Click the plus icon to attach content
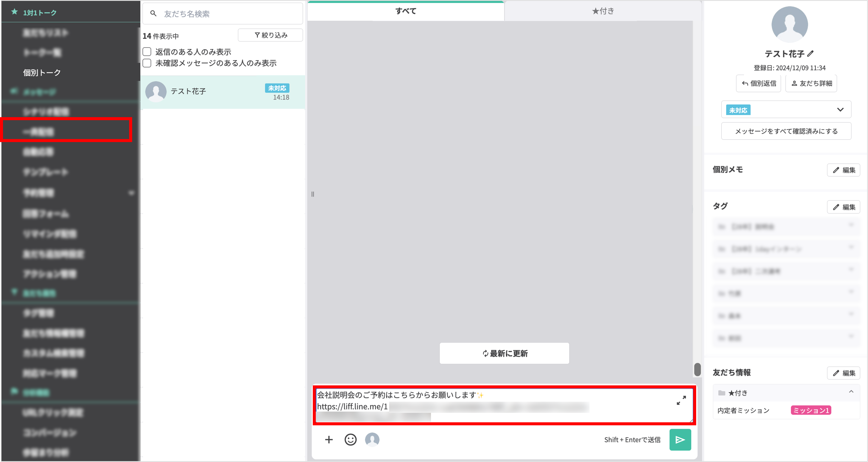 pos(329,439)
